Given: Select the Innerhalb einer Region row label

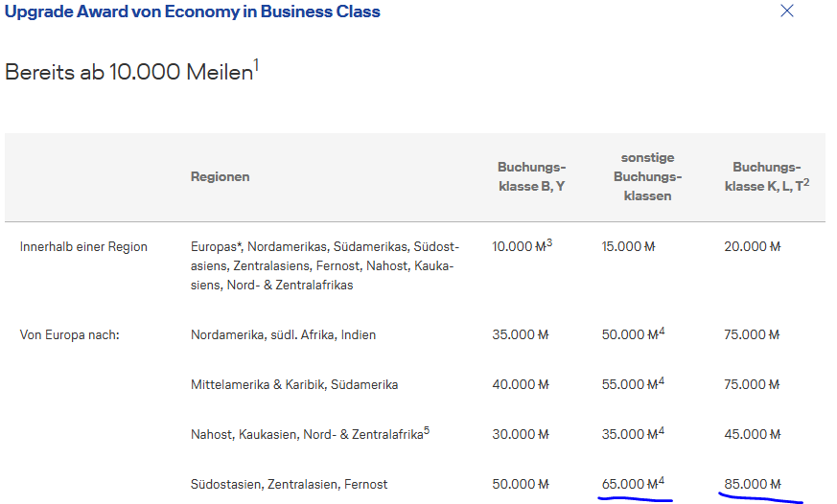Looking at the screenshot, I should (83, 247).
